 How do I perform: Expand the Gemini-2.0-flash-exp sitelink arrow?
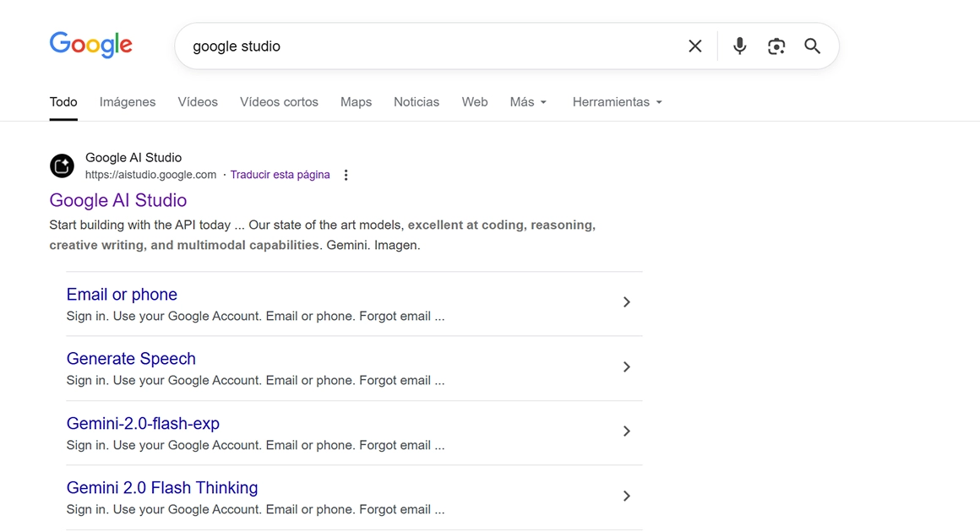pos(626,432)
